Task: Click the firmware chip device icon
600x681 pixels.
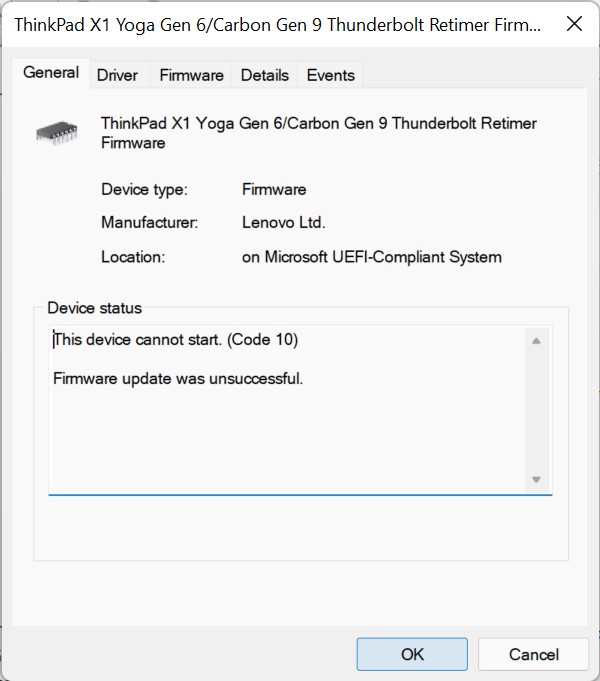Action: coord(56,131)
